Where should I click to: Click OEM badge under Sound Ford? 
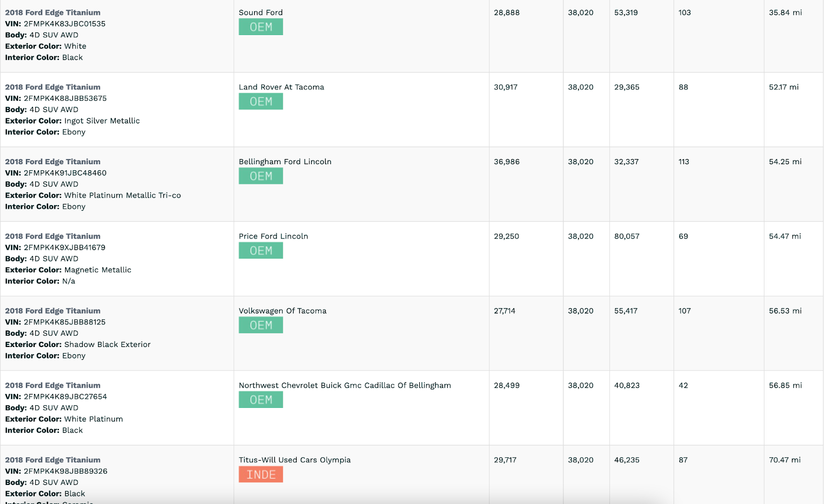point(261,27)
